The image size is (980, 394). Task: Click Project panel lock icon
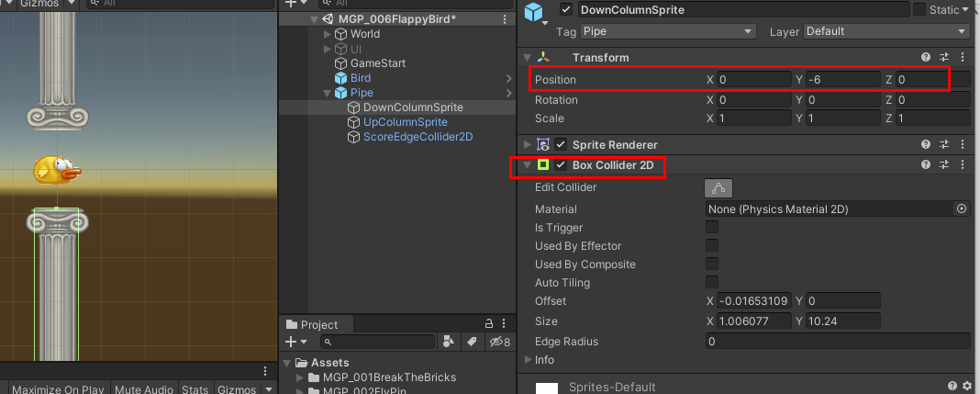tap(489, 324)
